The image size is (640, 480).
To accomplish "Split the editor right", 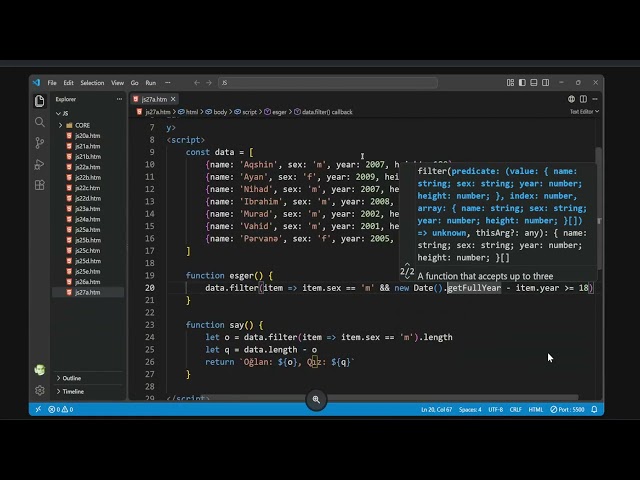I will coord(583,99).
